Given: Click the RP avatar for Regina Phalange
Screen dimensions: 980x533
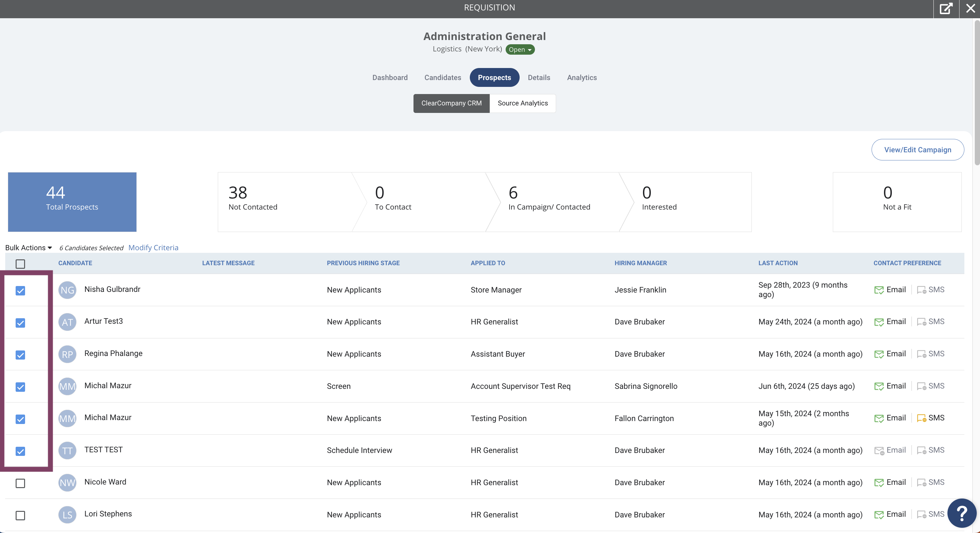Looking at the screenshot, I should (67, 354).
